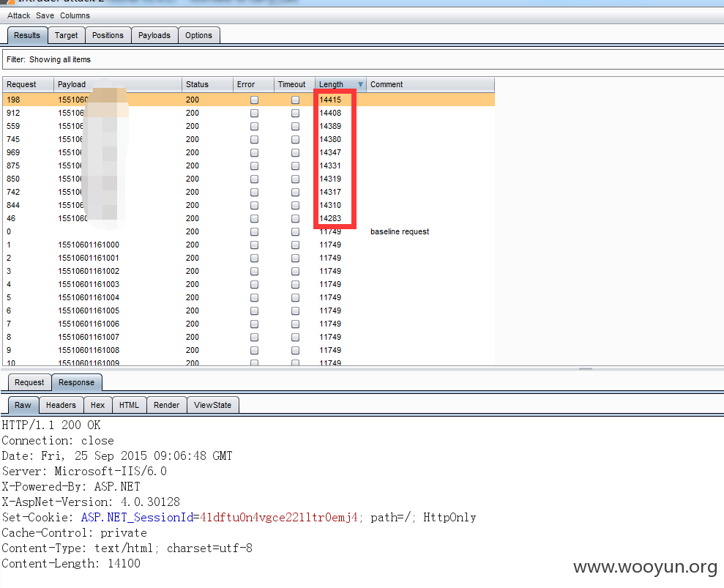The image size is (724, 588).
Task: Click the session cookie value 41dftu0n4vgce221ltr0emj4
Action: pos(278,517)
